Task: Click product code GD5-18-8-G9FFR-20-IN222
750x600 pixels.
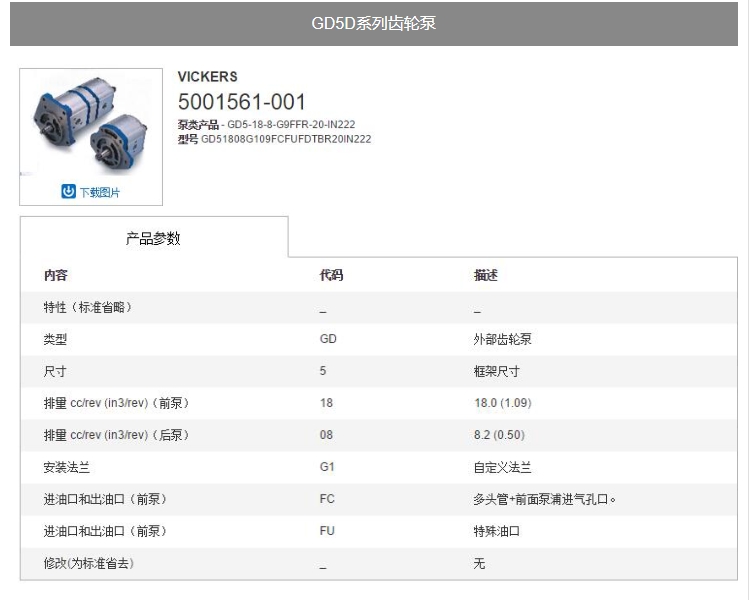Action: tap(291, 124)
